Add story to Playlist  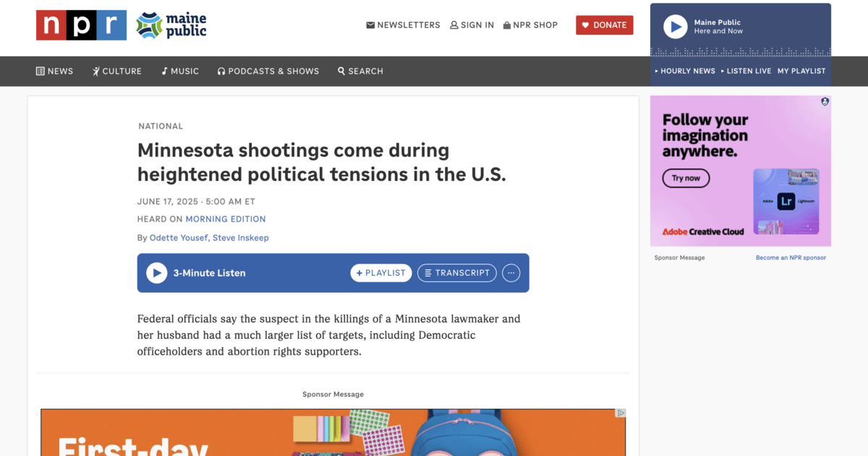(381, 273)
